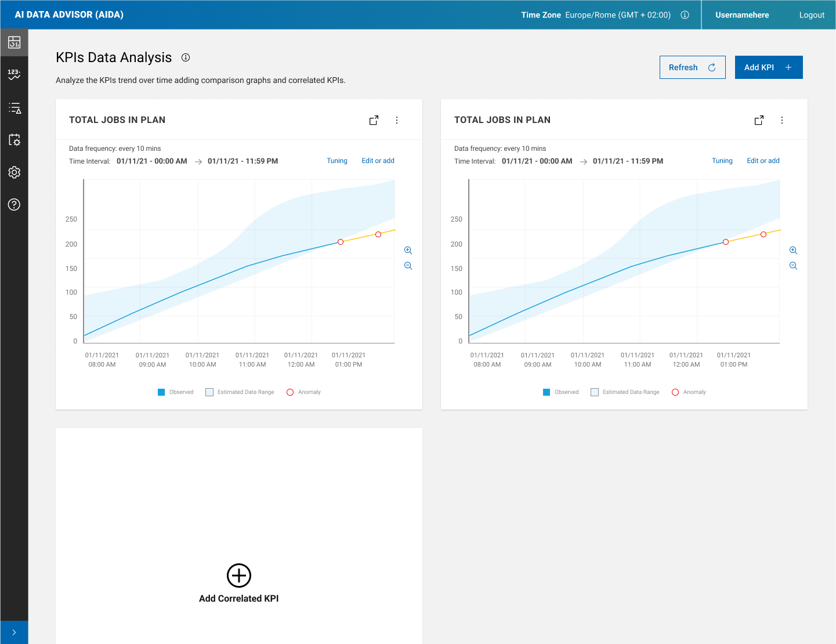Viewport: 836px width, 644px height.
Task: Expand the sidebar with bottom chevron
Action: click(x=14, y=632)
